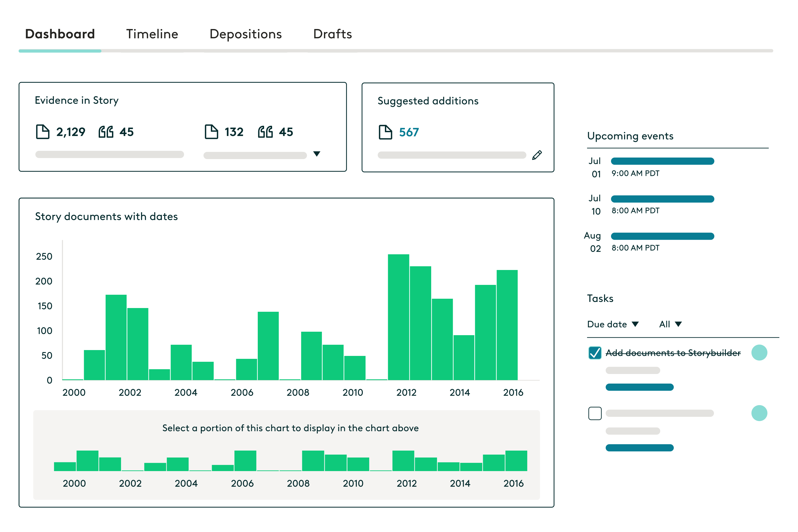Click the 2016 bar in main chart
The height and width of the screenshot is (532, 798).
pos(507,325)
